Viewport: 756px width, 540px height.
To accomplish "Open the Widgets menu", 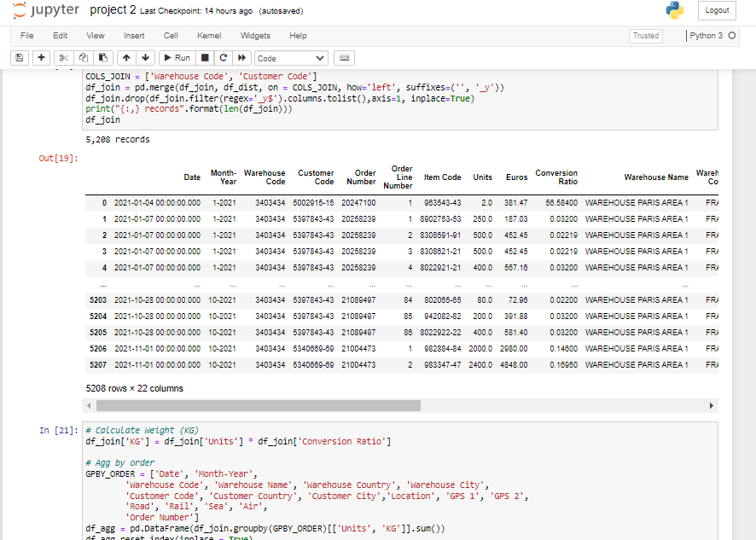I will pyautogui.click(x=255, y=36).
